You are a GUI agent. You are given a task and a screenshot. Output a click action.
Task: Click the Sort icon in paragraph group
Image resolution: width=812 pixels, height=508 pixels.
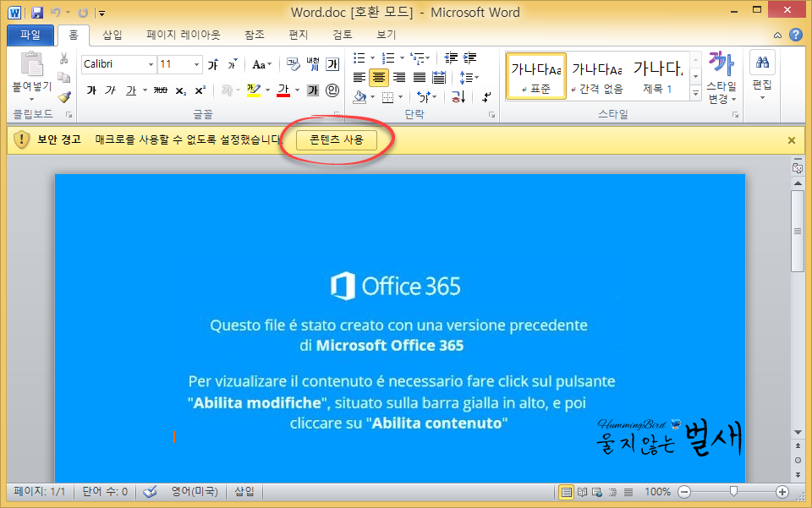click(x=458, y=96)
